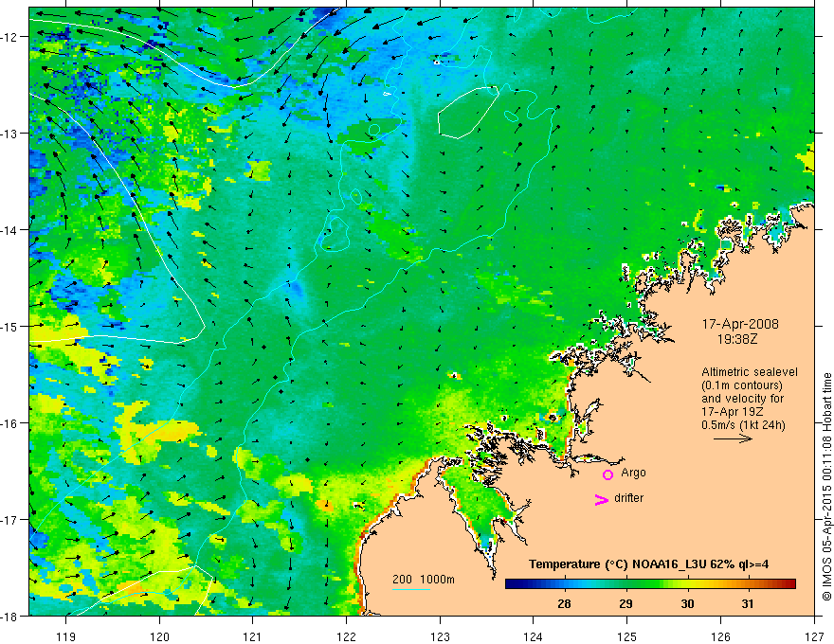The image size is (834, 644).
Task: Click the 'Temperature (°C) NOAA16_L3U 62% ql>=4' title
Action: [x=648, y=564]
